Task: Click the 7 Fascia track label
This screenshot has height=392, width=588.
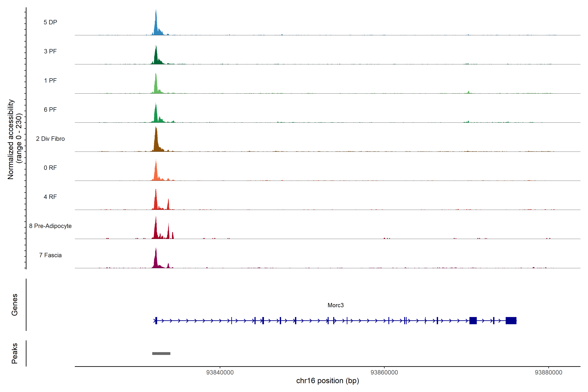Action: pos(50,255)
